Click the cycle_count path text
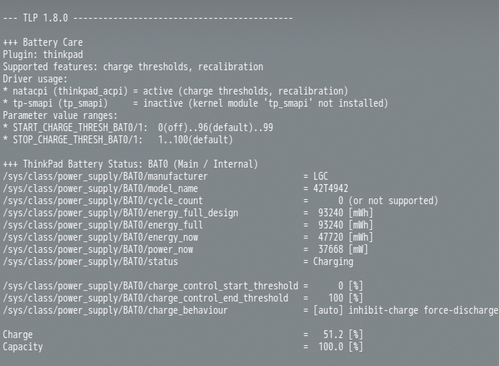The height and width of the screenshot is (366, 500). (103, 201)
